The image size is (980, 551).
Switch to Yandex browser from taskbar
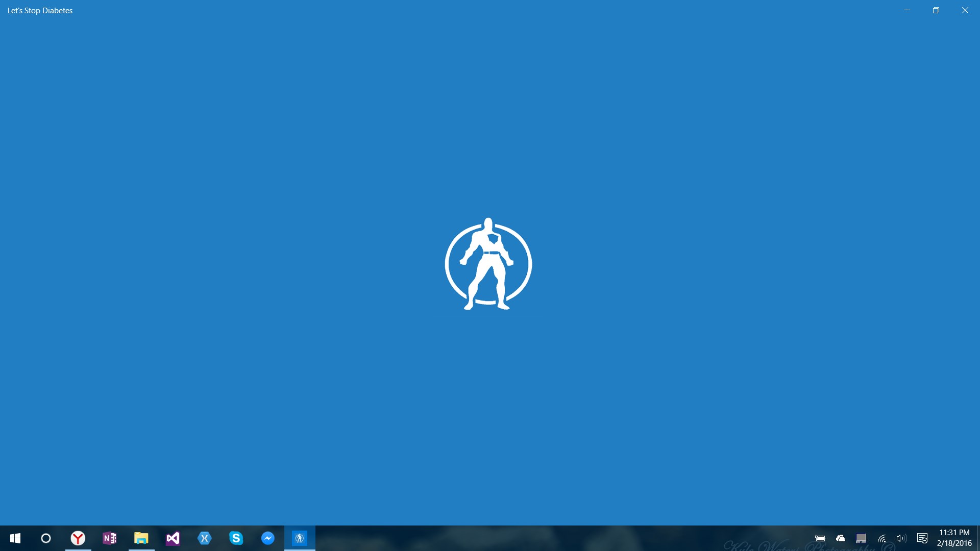(78, 538)
